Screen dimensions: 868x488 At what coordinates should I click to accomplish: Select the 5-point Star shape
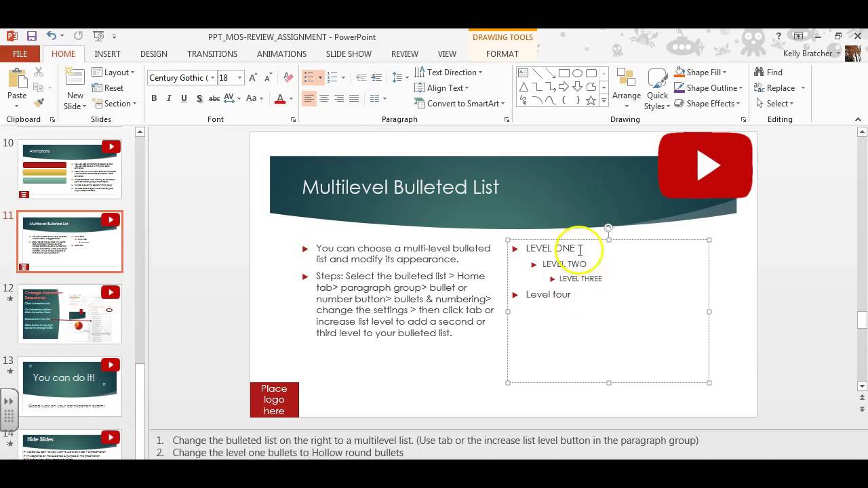[x=591, y=100]
